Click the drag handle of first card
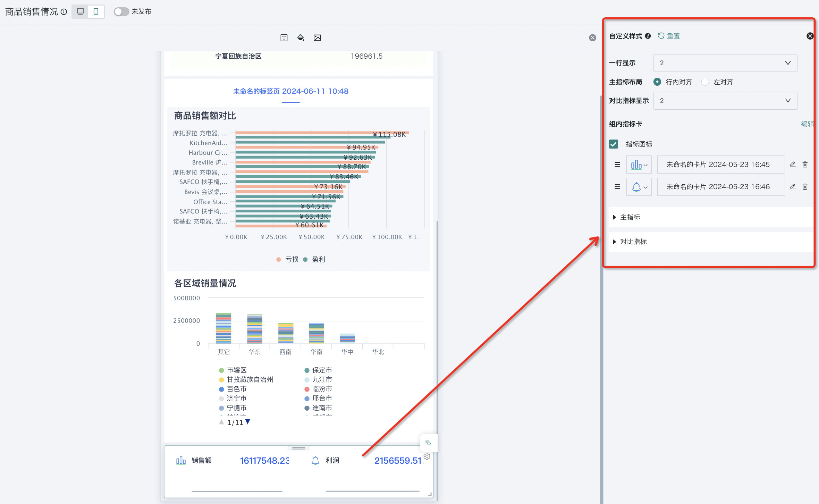Image resolution: width=819 pixels, height=504 pixels. [617, 165]
